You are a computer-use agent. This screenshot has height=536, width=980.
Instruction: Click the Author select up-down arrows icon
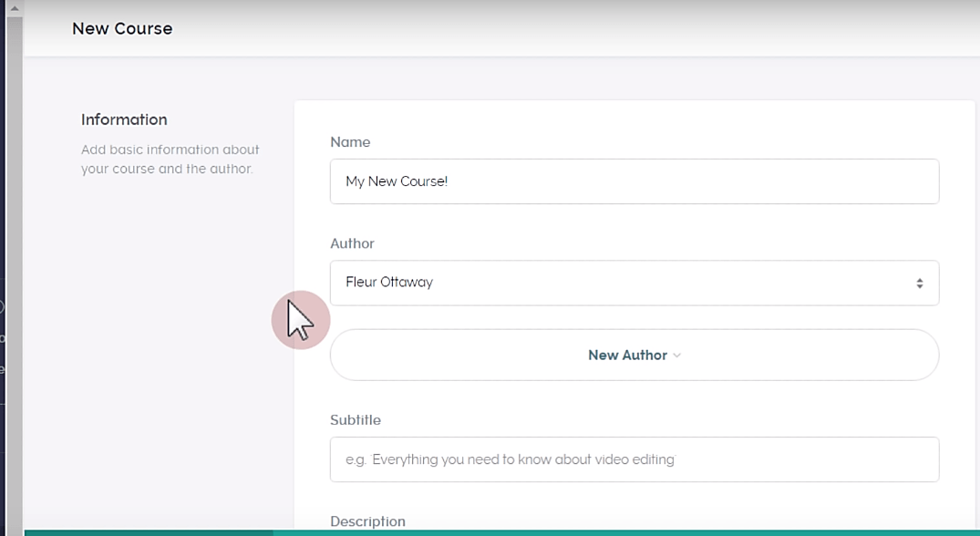(919, 283)
